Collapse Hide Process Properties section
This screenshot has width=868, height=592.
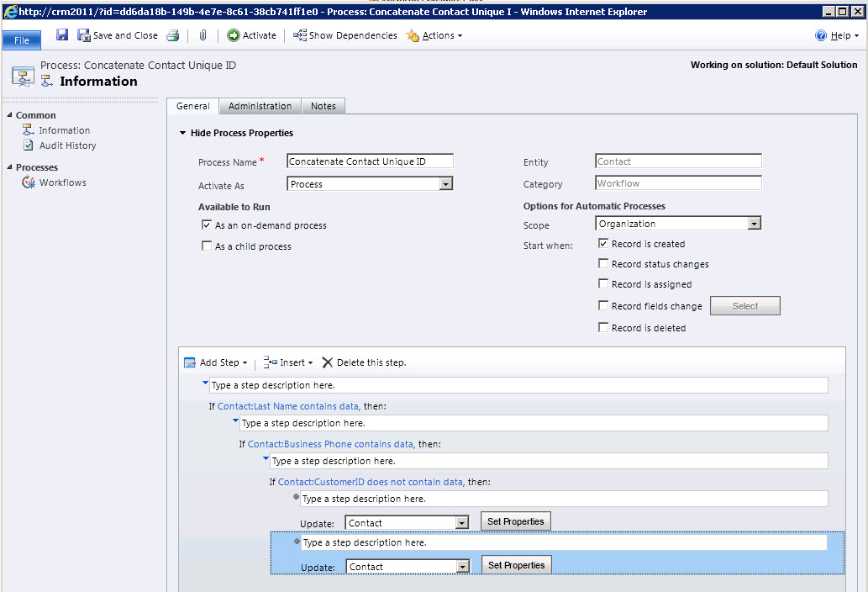tap(183, 133)
